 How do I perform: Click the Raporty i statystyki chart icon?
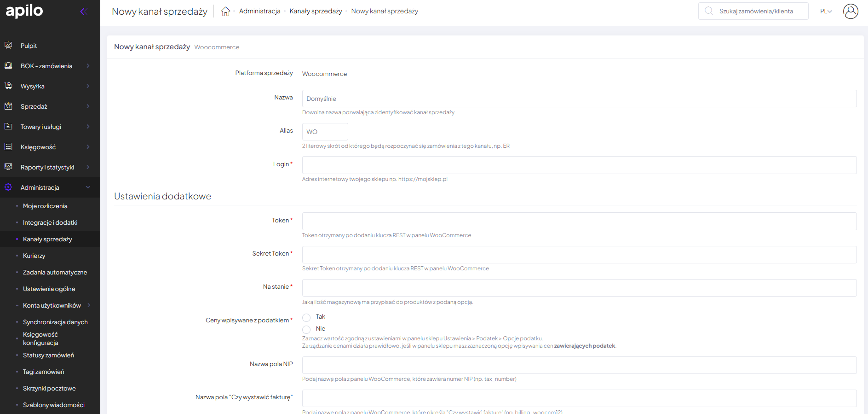pyautogui.click(x=8, y=167)
